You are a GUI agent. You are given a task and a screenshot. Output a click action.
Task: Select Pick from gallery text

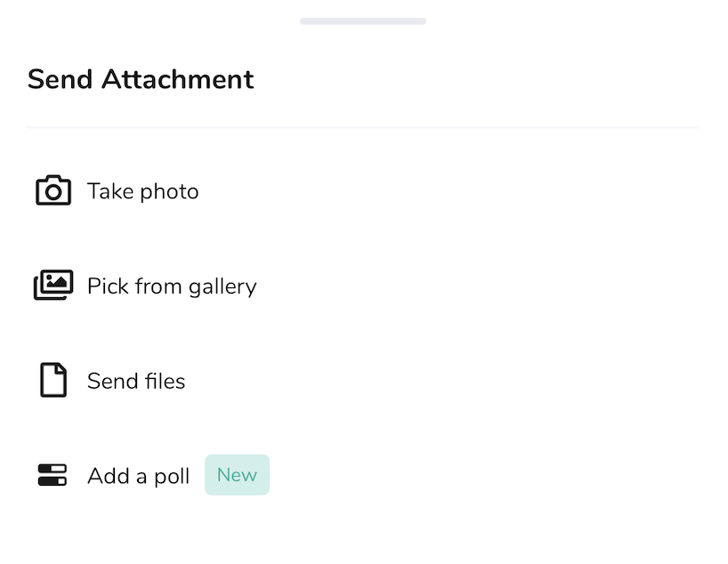point(172,286)
